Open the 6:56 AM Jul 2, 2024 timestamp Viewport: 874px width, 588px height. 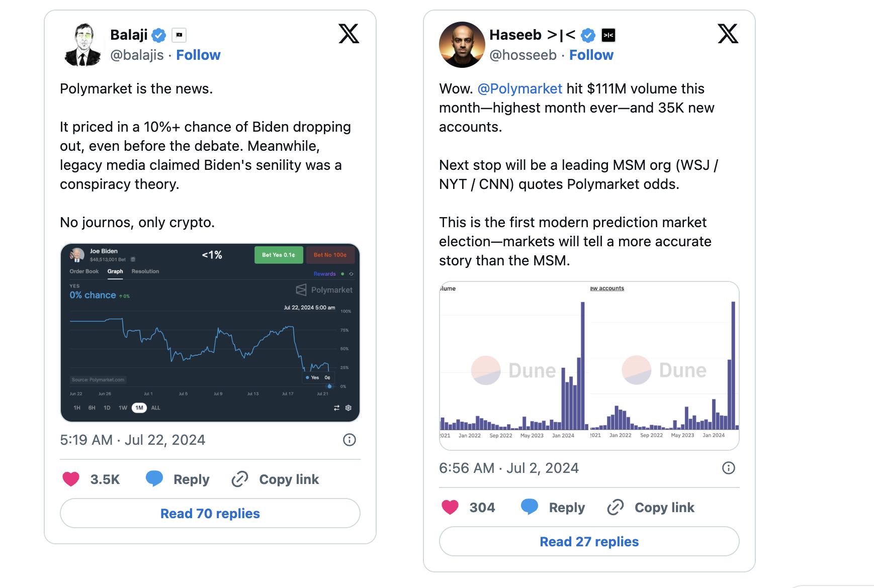(508, 468)
